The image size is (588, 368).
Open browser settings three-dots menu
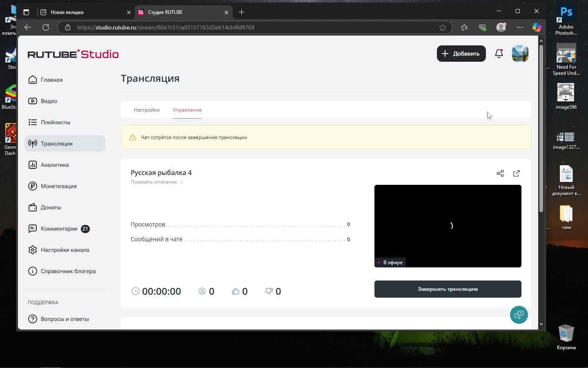tap(519, 27)
